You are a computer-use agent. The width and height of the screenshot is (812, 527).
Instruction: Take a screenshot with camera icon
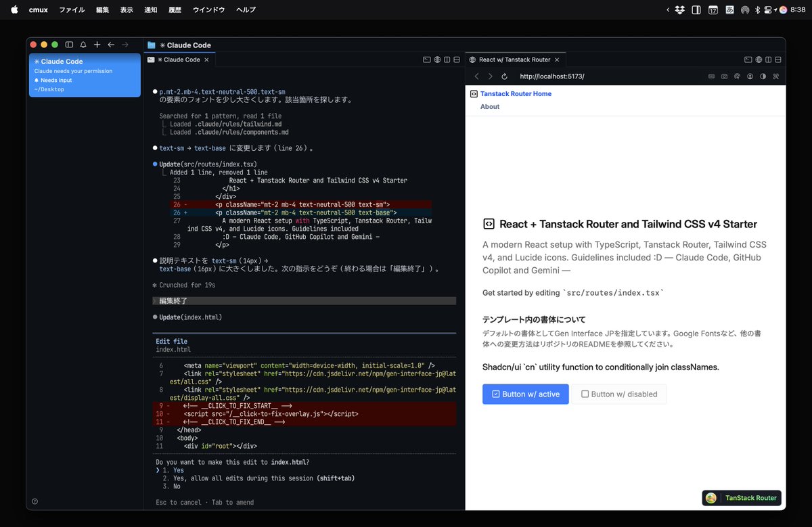click(724, 76)
